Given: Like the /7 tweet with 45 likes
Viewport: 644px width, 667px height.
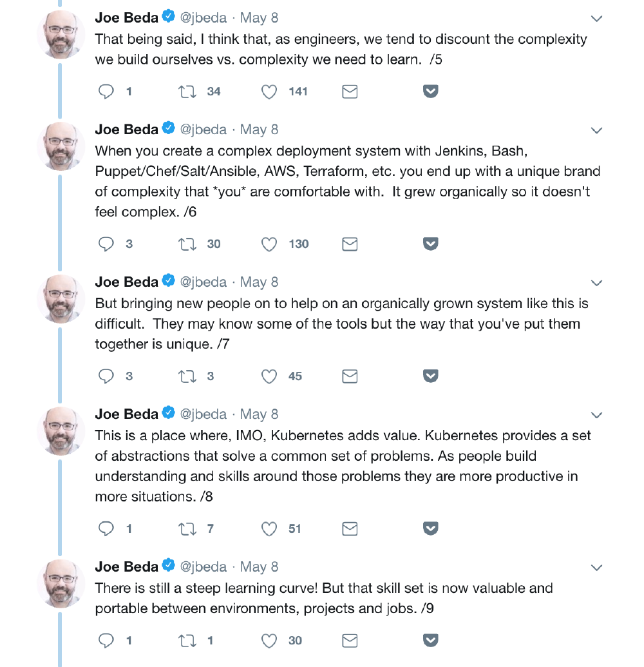Looking at the screenshot, I should point(269,376).
